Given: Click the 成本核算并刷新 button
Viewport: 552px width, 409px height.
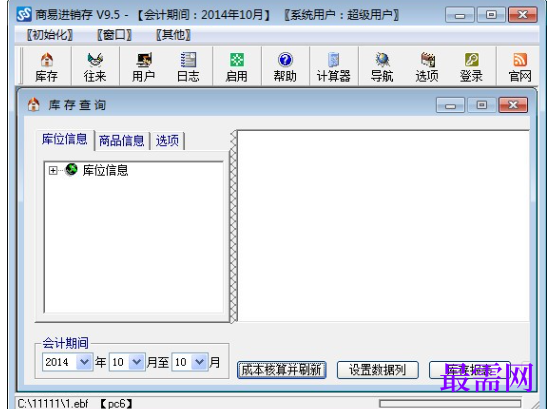Looking at the screenshot, I should coord(282,370).
